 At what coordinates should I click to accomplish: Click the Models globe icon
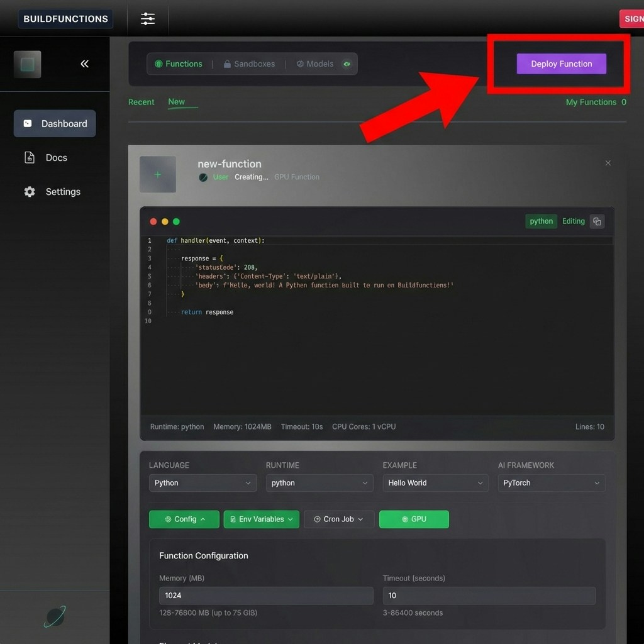click(x=301, y=64)
